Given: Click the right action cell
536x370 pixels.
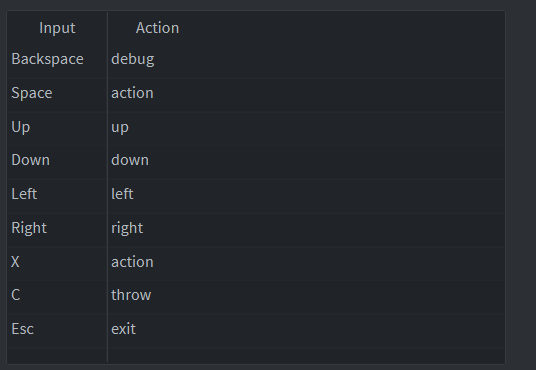Looking at the screenshot, I should point(306,228).
